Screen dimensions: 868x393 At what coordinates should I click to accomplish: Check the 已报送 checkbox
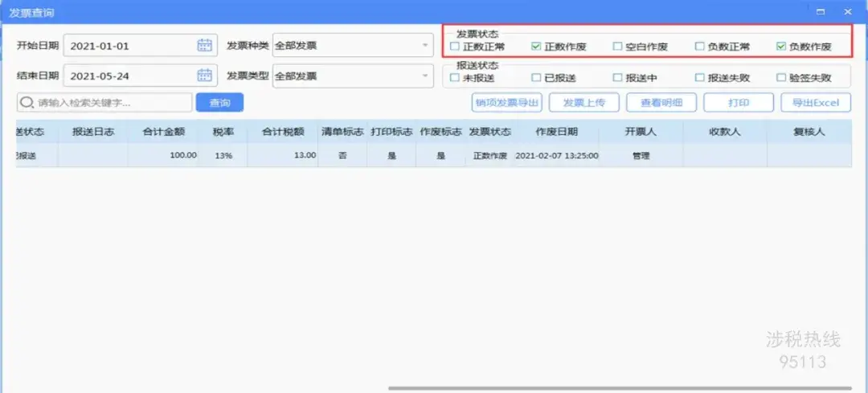(536, 77)
